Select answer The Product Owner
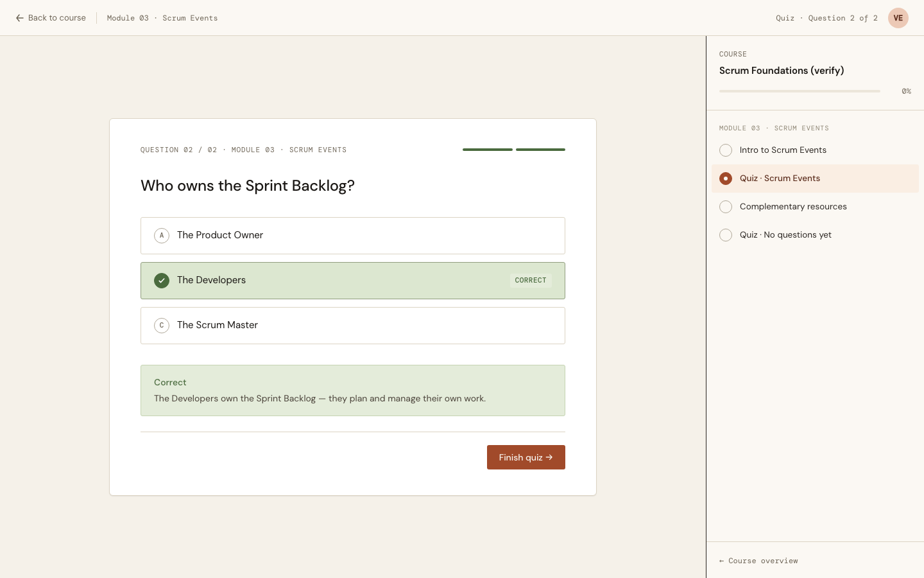The width and height of the screenshot is (924, 578). tap(353, 236)
